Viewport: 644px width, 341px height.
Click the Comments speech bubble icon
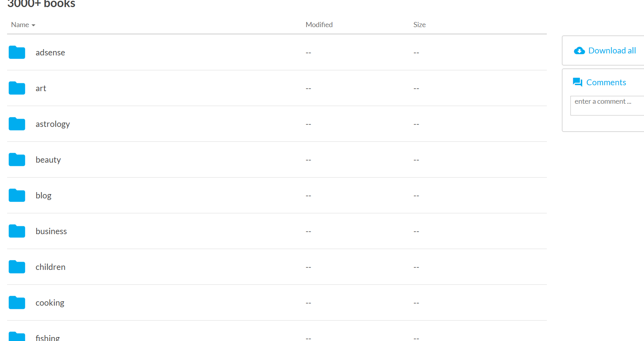click(x=578, y=82)
